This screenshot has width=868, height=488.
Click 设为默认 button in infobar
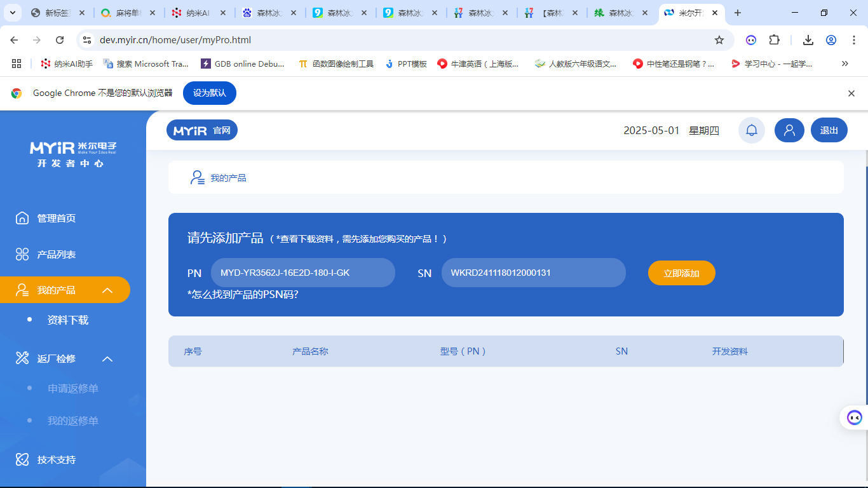[x=210, y=93]
